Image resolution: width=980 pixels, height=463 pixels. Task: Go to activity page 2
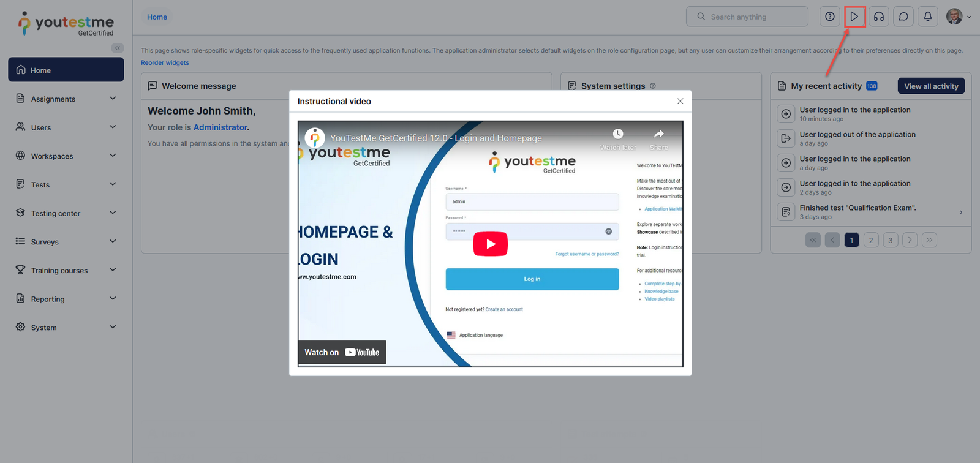870,240
